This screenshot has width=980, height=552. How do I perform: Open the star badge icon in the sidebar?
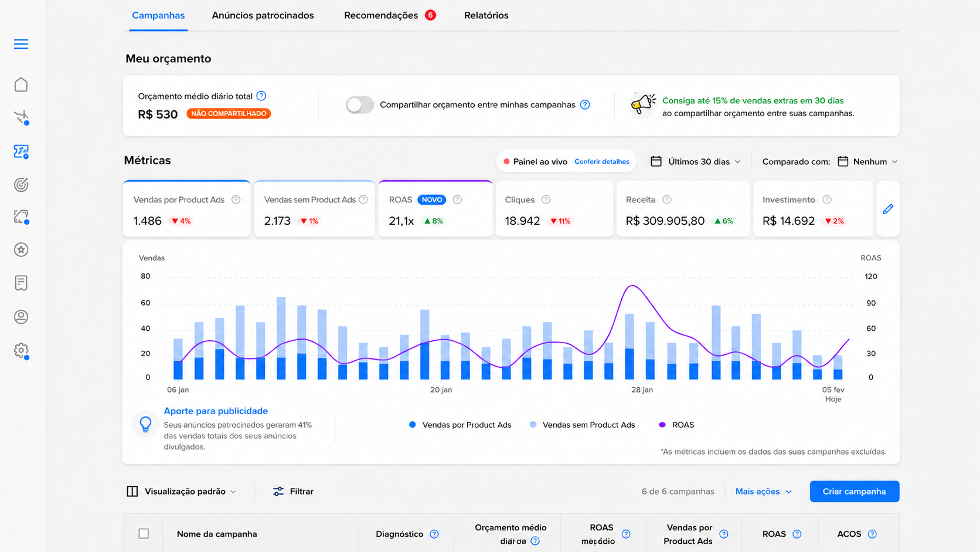point(21,250)
